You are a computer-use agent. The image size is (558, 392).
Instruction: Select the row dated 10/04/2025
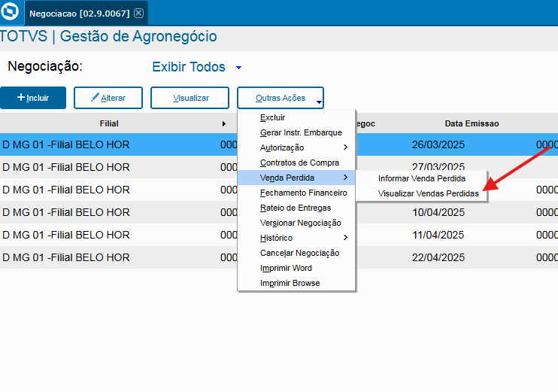pos(279,212)
